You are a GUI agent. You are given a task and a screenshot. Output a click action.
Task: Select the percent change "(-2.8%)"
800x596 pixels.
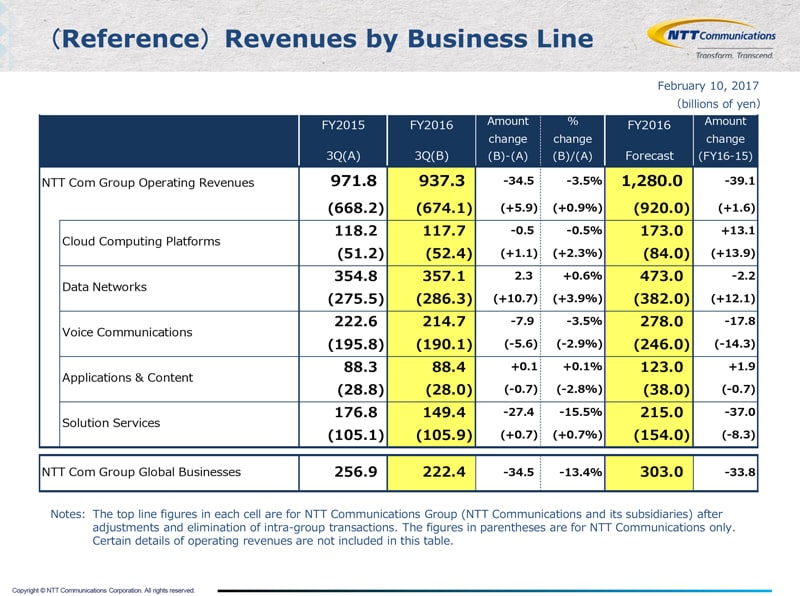(579, 389)
